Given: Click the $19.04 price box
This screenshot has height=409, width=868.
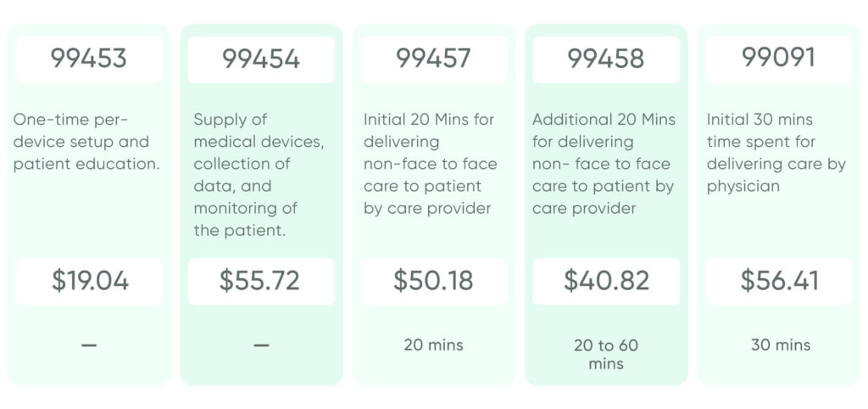Looking at the screenshot, I should click(x=89, y=281).
